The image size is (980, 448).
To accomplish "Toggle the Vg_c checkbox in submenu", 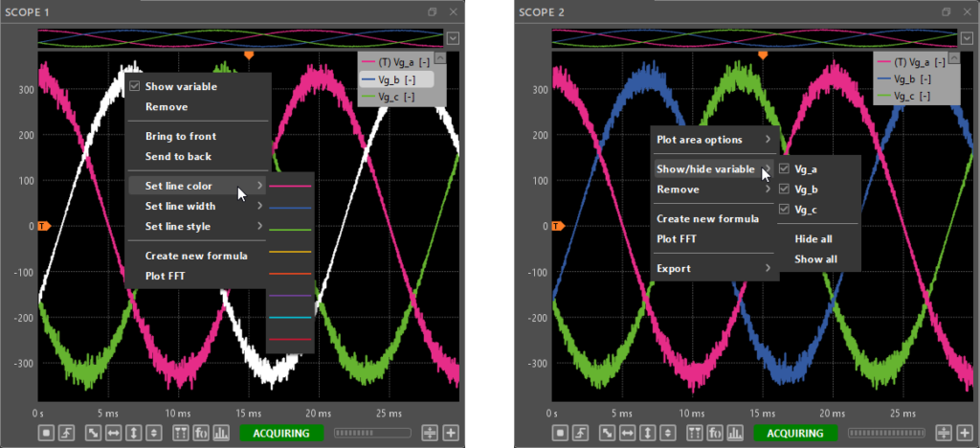I will coord(785,209).
